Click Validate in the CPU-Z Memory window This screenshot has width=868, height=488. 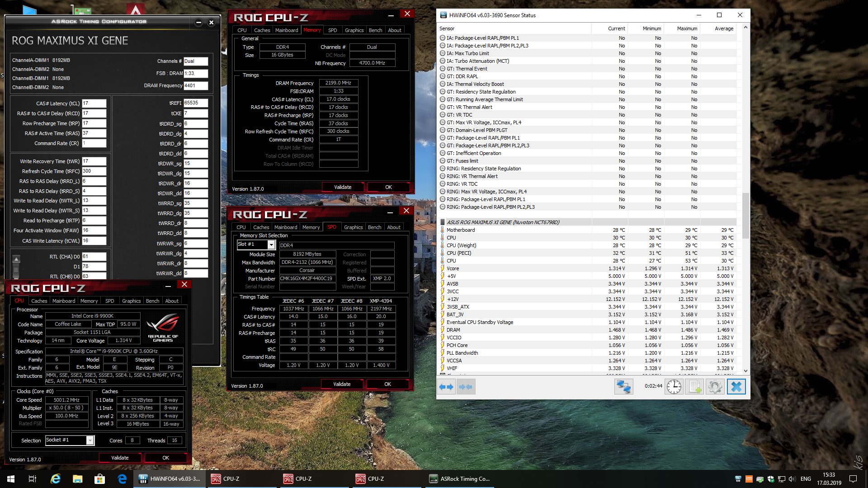coord(343,187)
